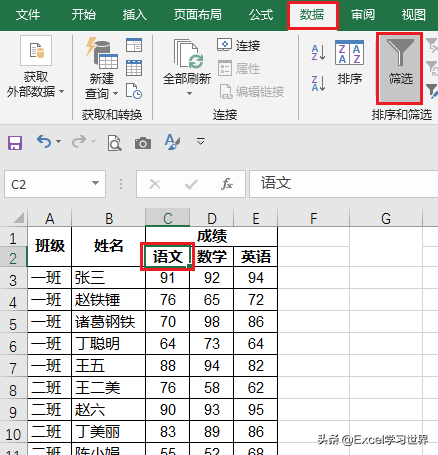Click the Advanced filter icon
Viewport: 438px width, 455px height.
(432, 91)
